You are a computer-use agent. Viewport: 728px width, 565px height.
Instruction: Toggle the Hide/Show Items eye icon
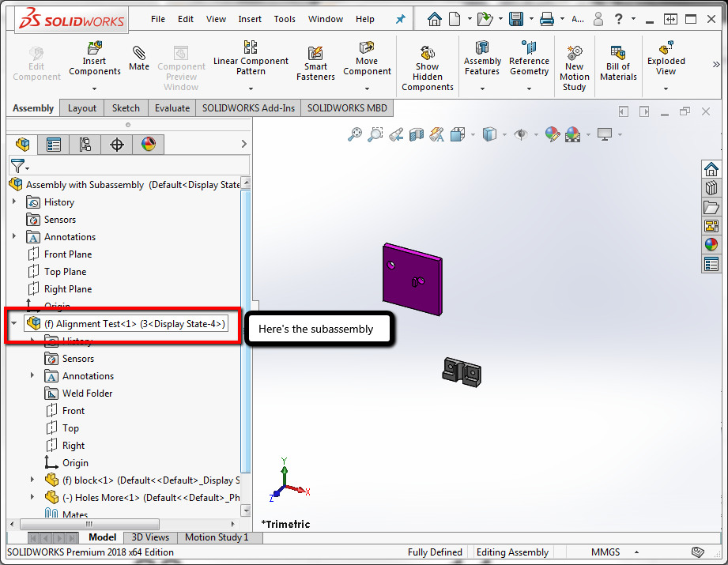tap(521, 134)
